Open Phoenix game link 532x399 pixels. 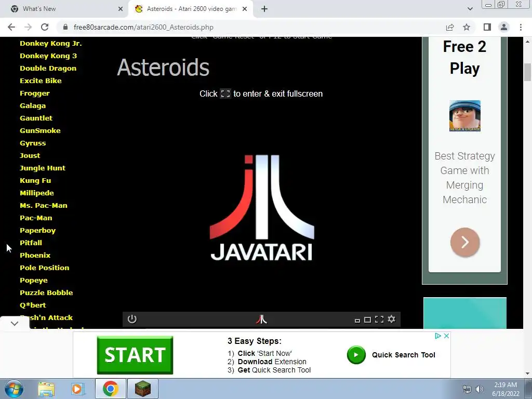[35, 255]
